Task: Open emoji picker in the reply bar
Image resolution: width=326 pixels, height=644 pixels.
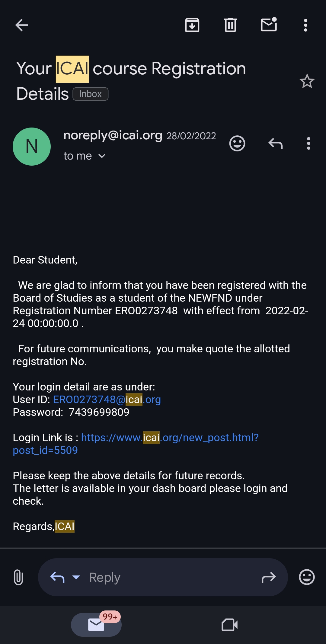Action: coord(307,577)
